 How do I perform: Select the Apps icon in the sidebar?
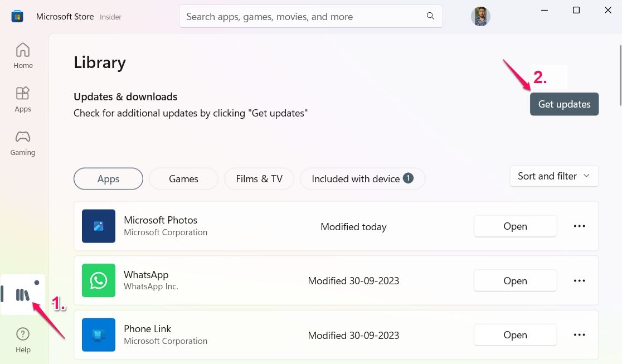coord(22,99)
